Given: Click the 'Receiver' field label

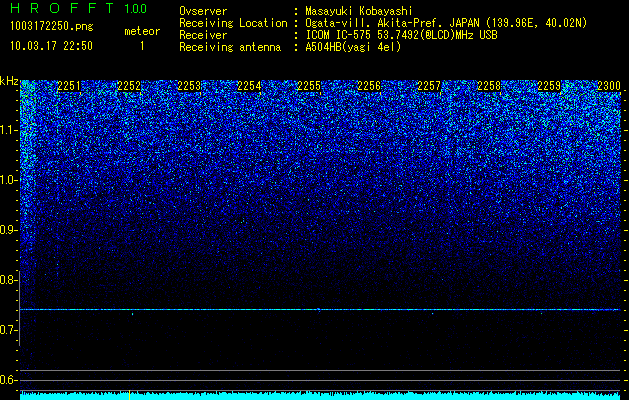Looking at the screenshot, I should (203, 35).
